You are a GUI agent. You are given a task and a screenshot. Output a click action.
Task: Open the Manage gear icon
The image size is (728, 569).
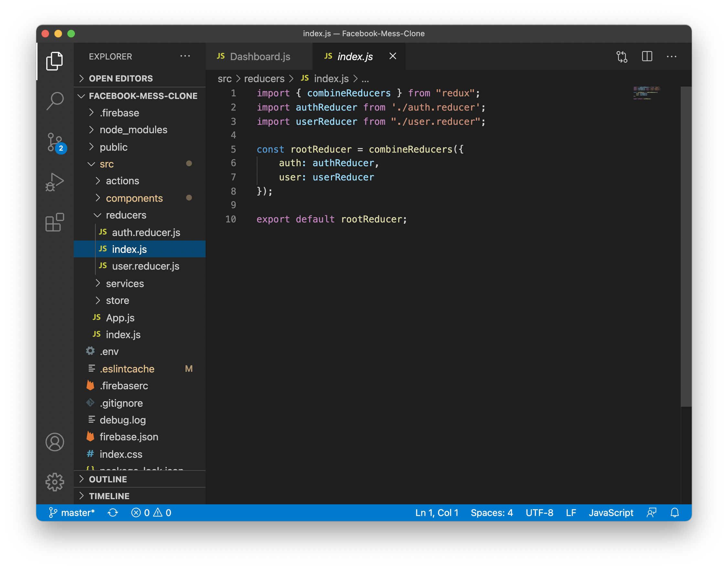[x=55, y=482]
